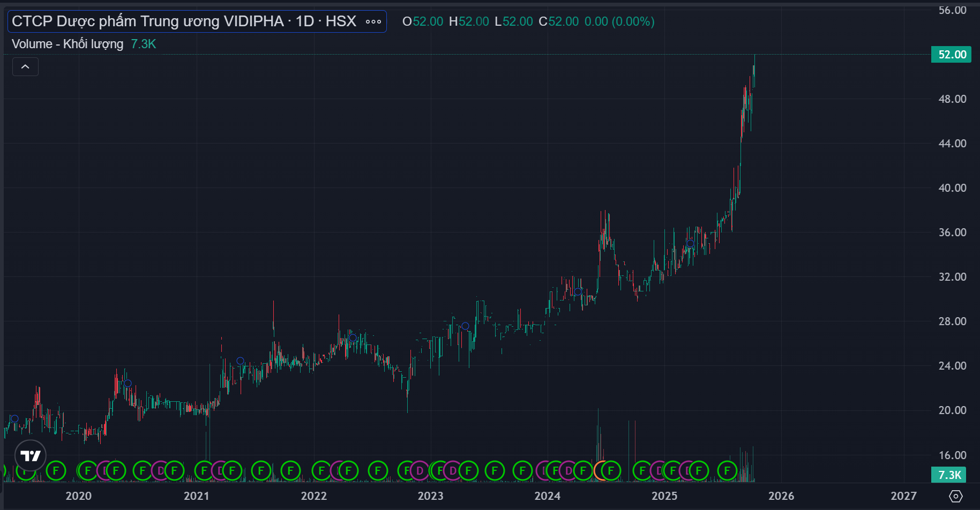Screen dimensions: 980x510
Task: Click the VIDIPHA symbol title
Action: [x=184, y=21]
